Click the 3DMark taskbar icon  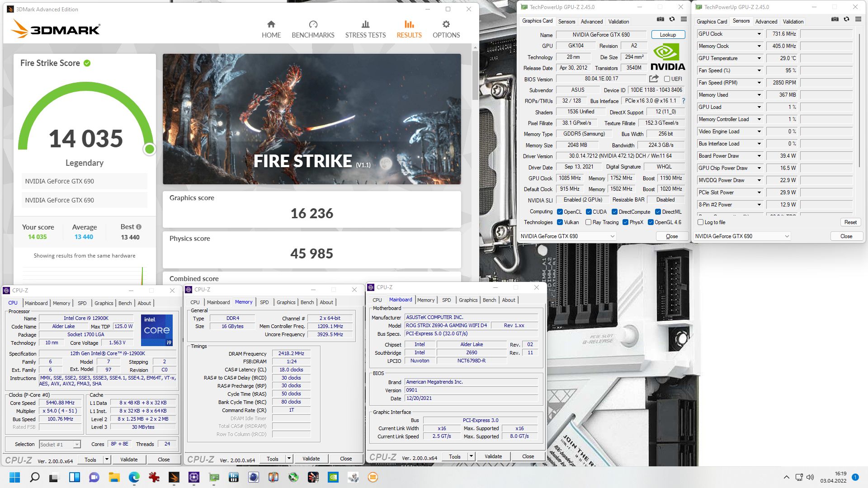click(174, 477)
